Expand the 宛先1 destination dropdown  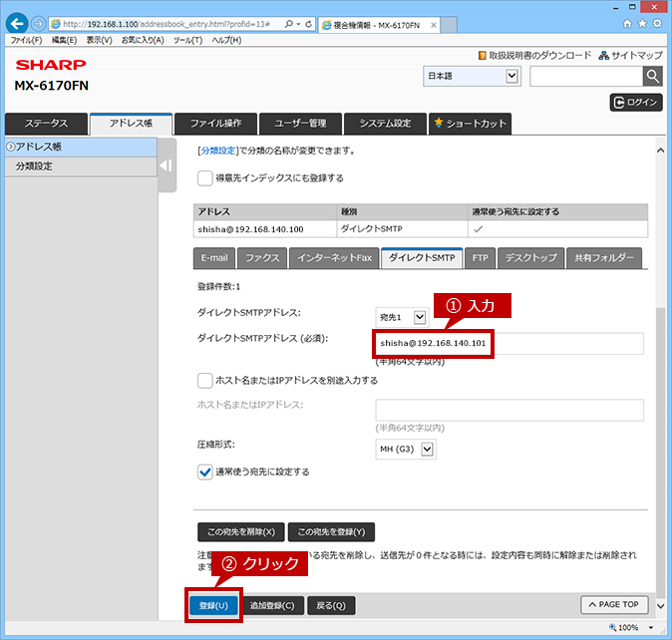pos(402,317)
